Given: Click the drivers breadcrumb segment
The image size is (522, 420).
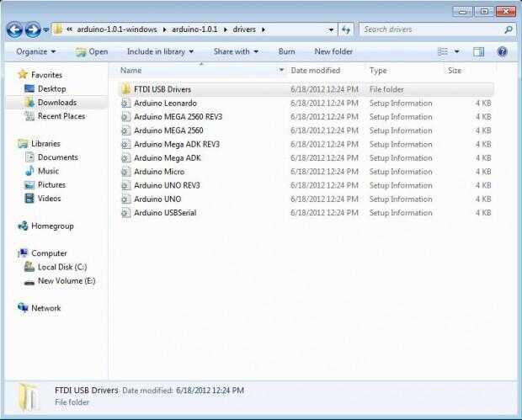Looking at the screenshot, I should point(244,29).
